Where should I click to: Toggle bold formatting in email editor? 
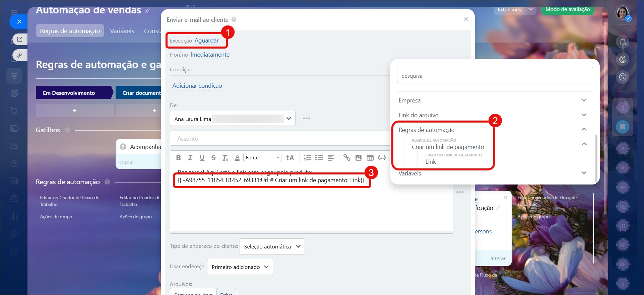click(179, 158)
